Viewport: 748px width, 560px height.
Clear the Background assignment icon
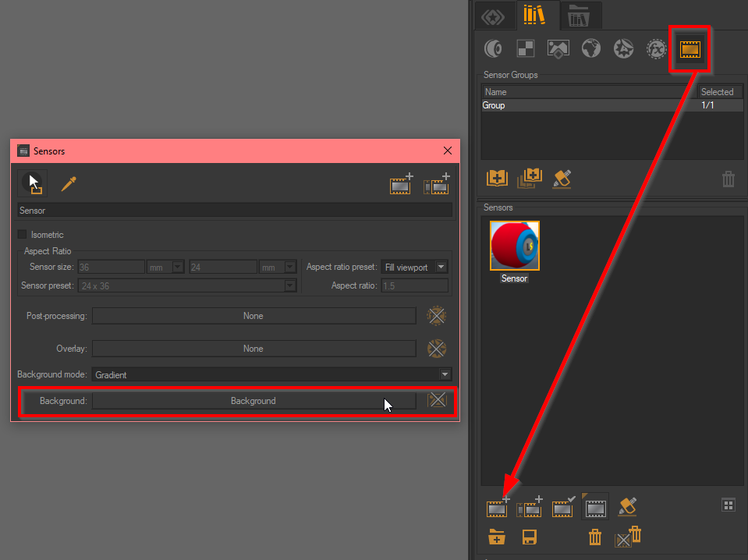(x=437, y=400)
